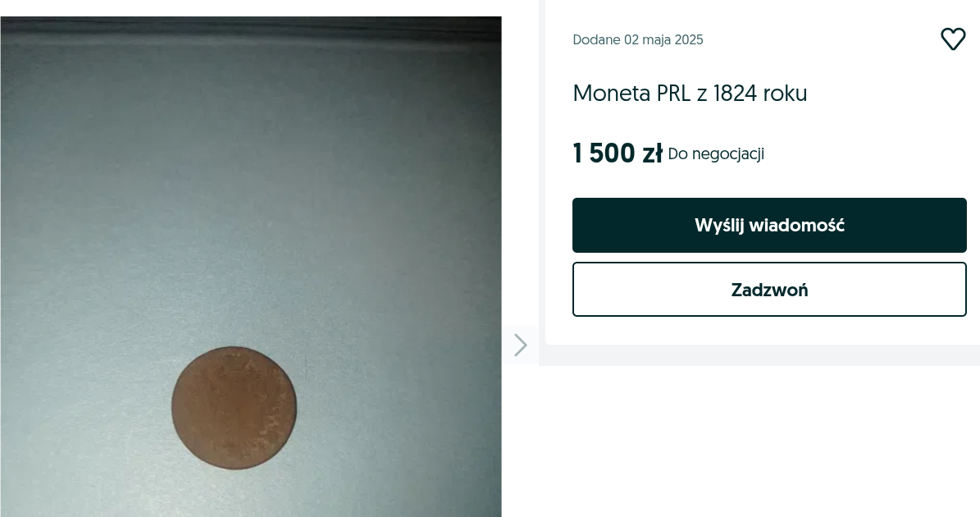Click the Dodane 02 maja 2025 date
Image resolution: width=980 pixels, height=517 pixels.
click(637, 39)
